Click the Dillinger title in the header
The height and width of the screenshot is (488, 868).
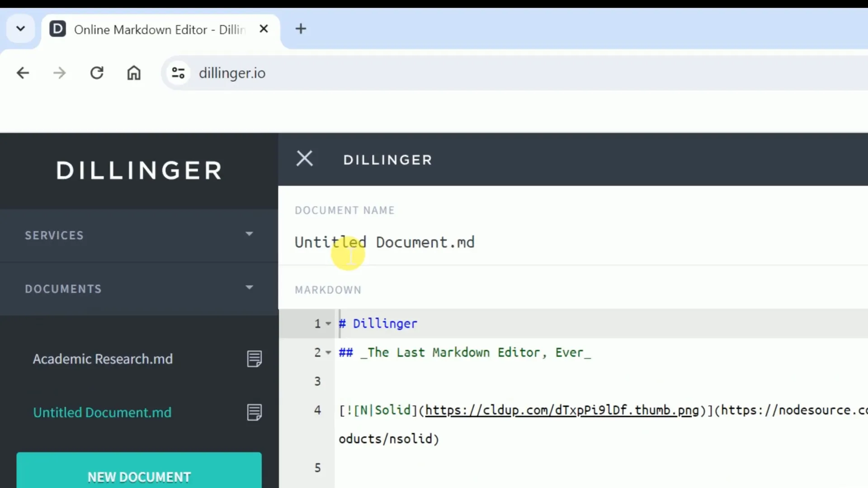(387, 160)
